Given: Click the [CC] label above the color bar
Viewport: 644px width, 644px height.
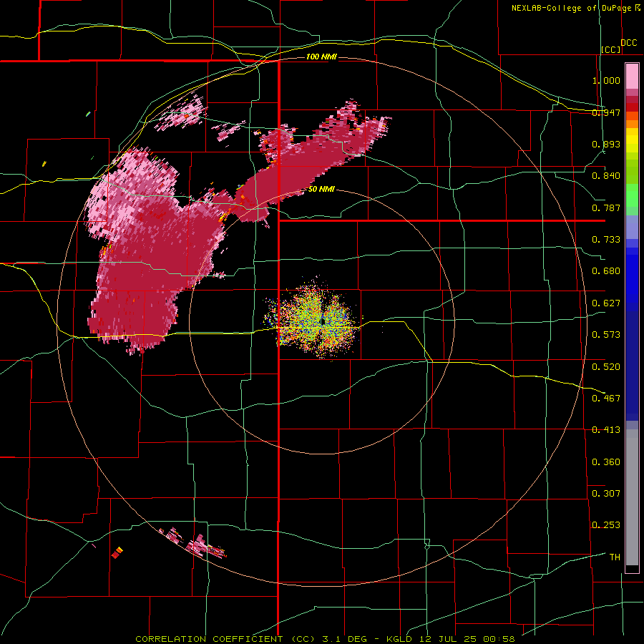Looking at the screenshot, I should tap(611, 49).
